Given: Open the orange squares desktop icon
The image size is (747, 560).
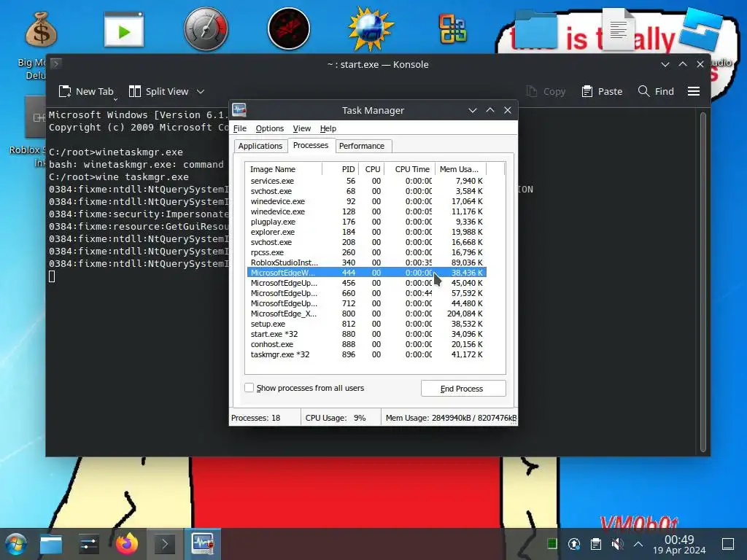Looking at the screenshot, I should (x=452, y=29).
